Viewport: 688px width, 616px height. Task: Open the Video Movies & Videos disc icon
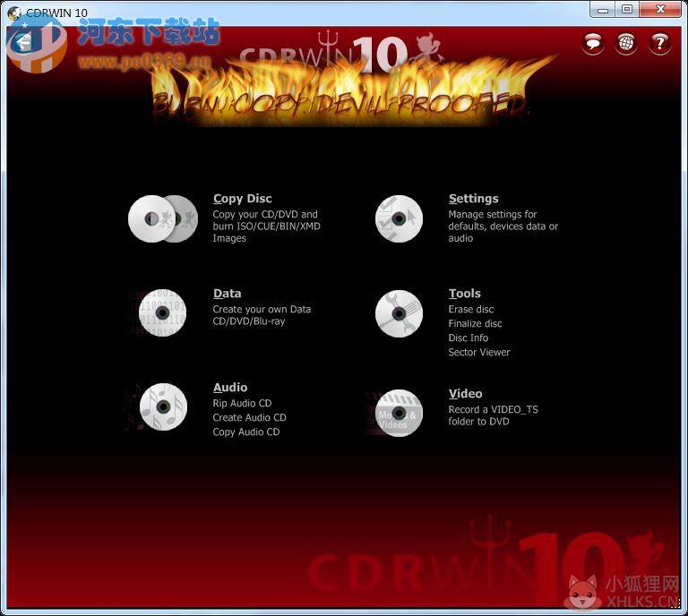(x=399, y=413)
